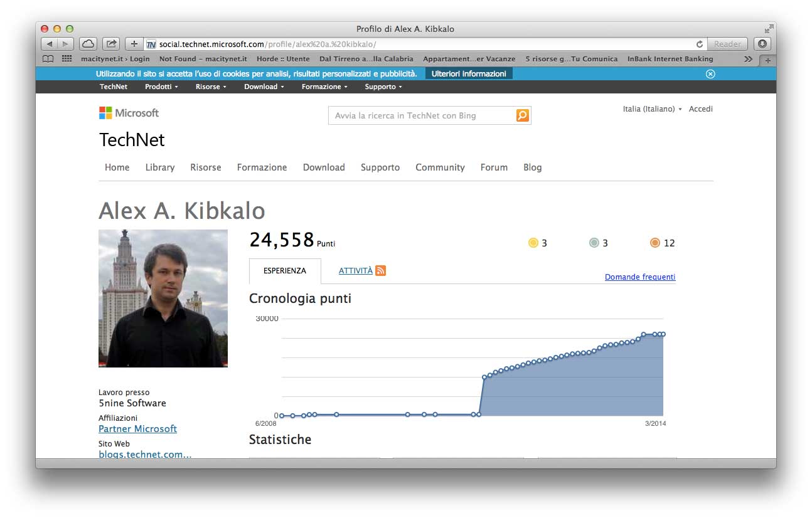This screenshot has height=518, width=812.
Task: Click the Share toolbar icon
Action: [x=111, y=44]
